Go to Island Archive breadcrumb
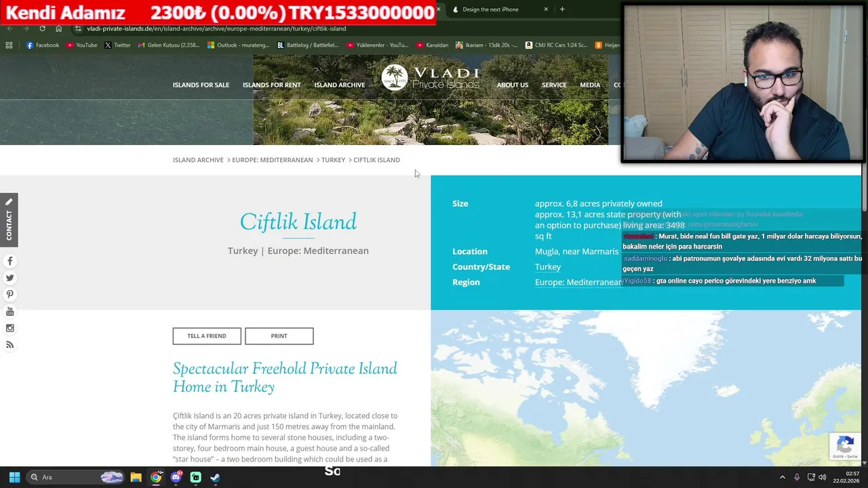The image size is (868, 488). pyautogui.click(x=198, y=160)
